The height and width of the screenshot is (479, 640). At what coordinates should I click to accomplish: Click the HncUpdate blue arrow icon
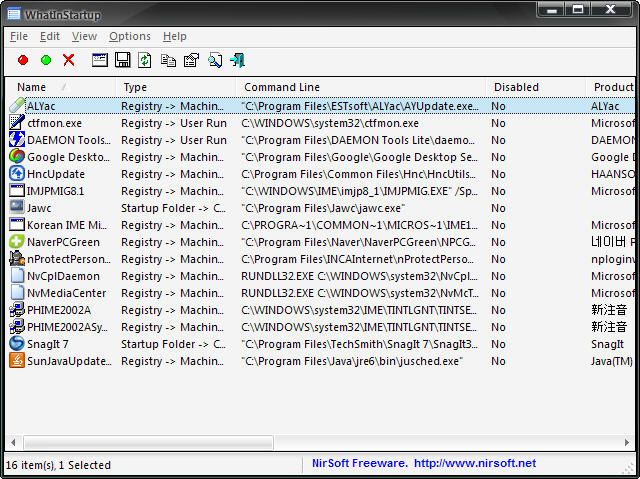tap(17, 174)
